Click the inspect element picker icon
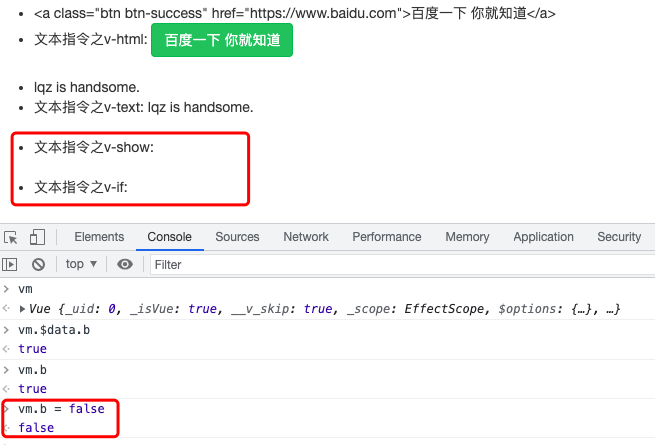Viewport: 655px width, 445px height. point(12,237)
